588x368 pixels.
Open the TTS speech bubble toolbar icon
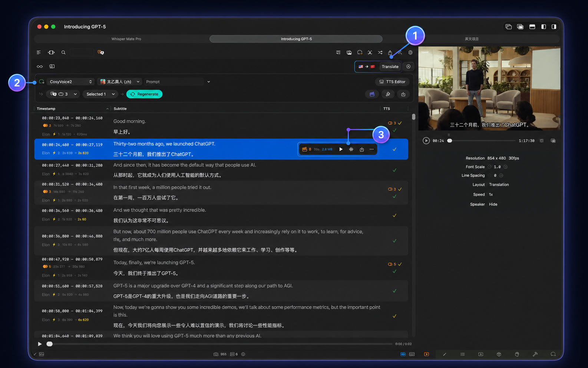pyautogui.click(x=360, y=53)
